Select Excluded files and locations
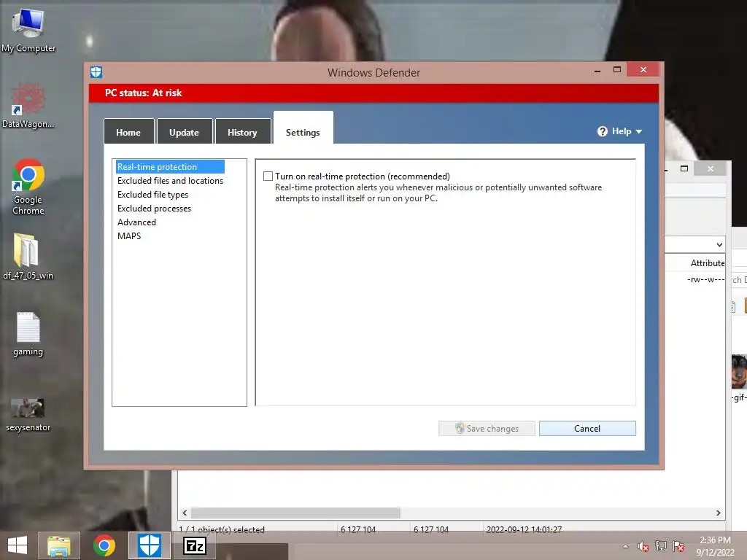This screenshot has width=747, height=560. [170, 181]
